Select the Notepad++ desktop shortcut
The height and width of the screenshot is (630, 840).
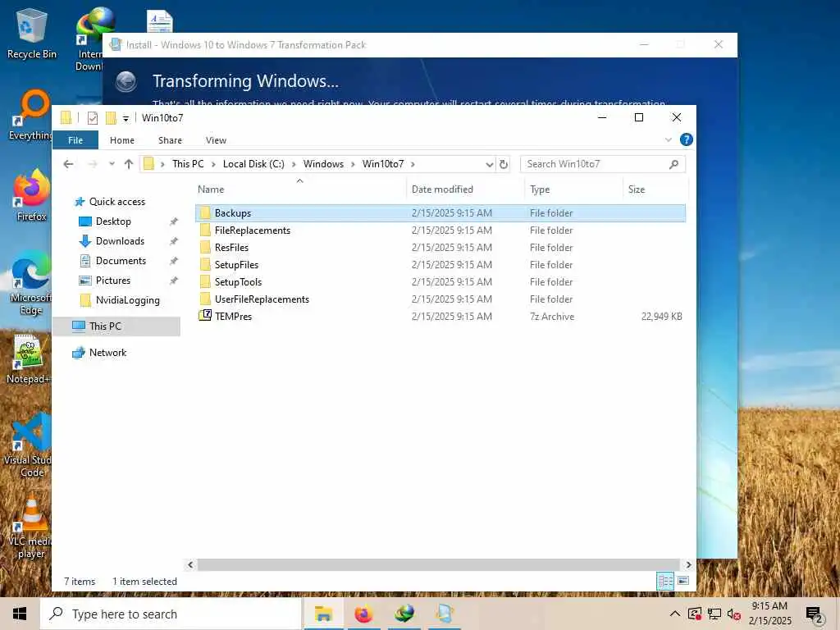click(28, 359)
